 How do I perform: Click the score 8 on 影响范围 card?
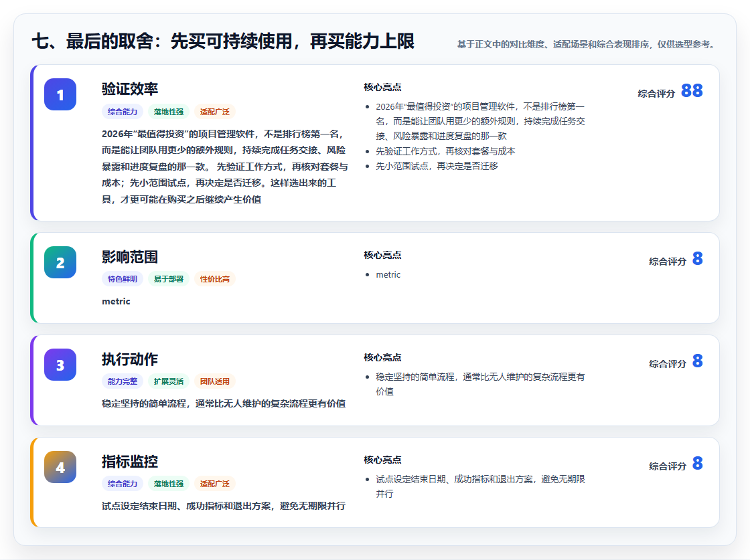697,258
